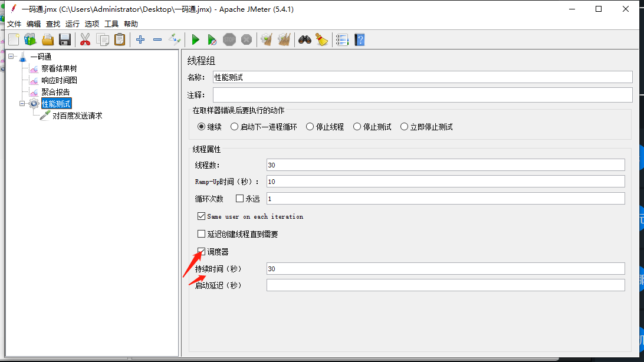Click the 循环次数 value field

(446, 199)
